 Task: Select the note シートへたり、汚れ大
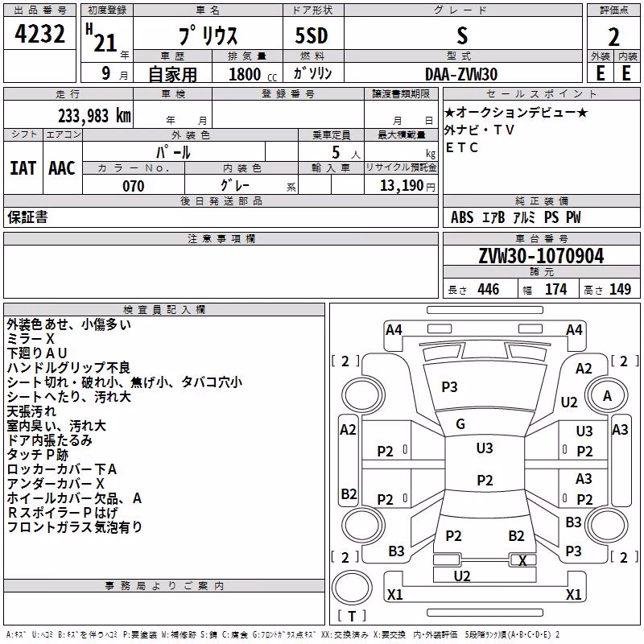tap(68, 397)
